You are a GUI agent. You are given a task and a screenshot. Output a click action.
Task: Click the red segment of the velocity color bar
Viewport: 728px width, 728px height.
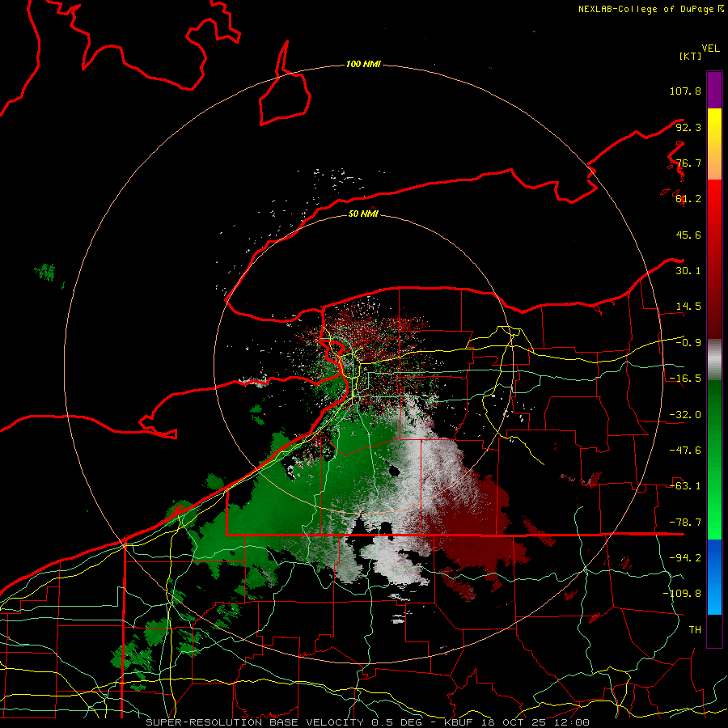[714, 259]
